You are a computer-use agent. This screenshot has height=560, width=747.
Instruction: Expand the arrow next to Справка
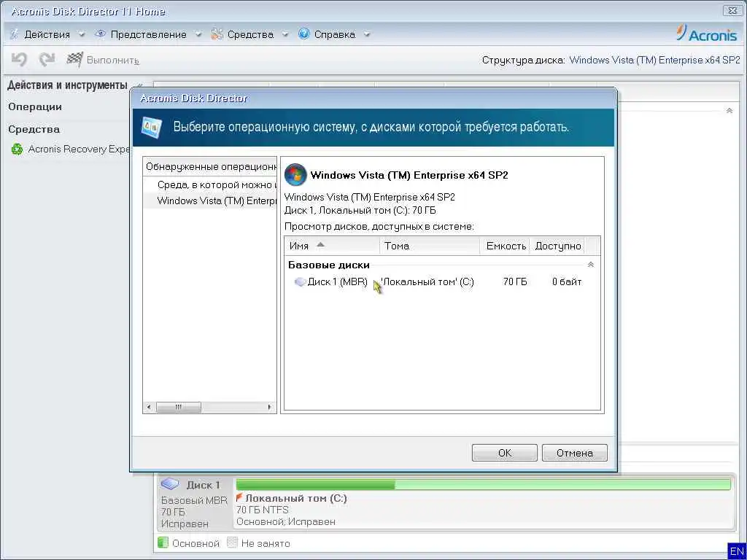point(367,34)
